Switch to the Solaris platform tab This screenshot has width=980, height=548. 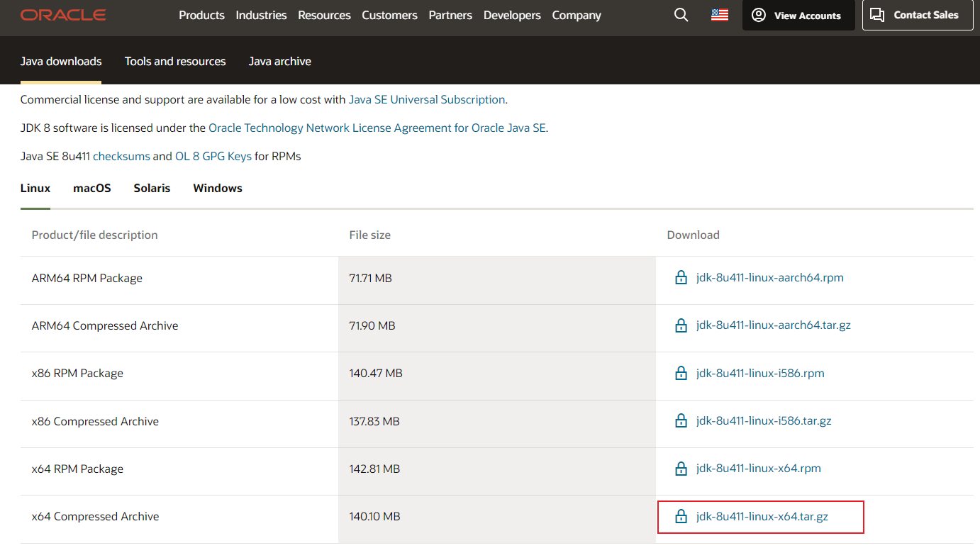[x=152, y=188]
